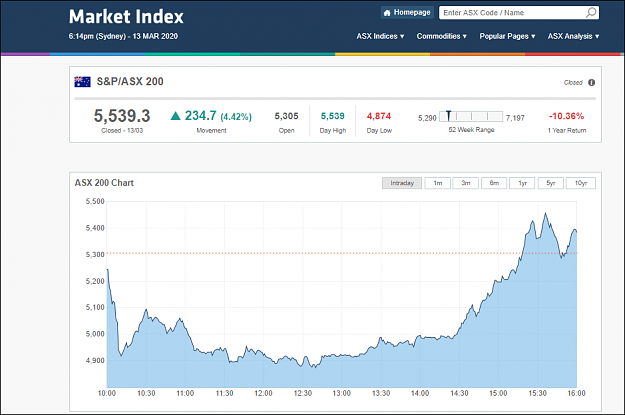Click the -10.36% 1 Year Return value
This screenshot has height=415, width=625.
[x=566, y=116]
